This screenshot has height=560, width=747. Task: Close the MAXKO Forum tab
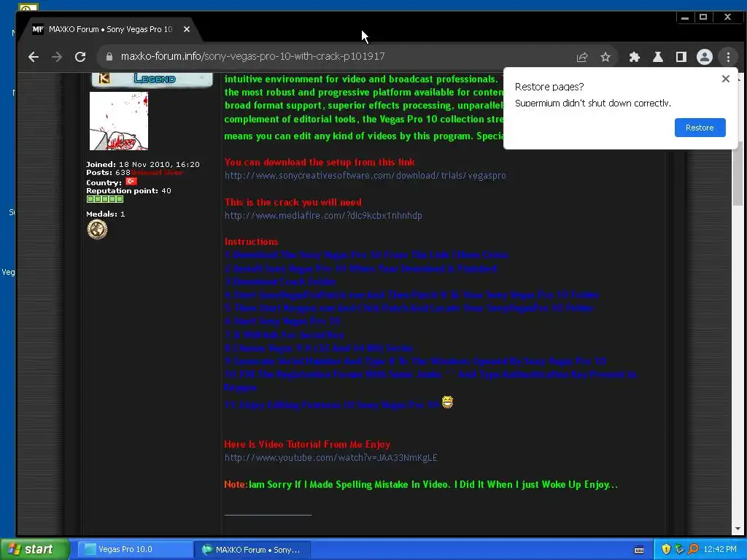[187, 29]
